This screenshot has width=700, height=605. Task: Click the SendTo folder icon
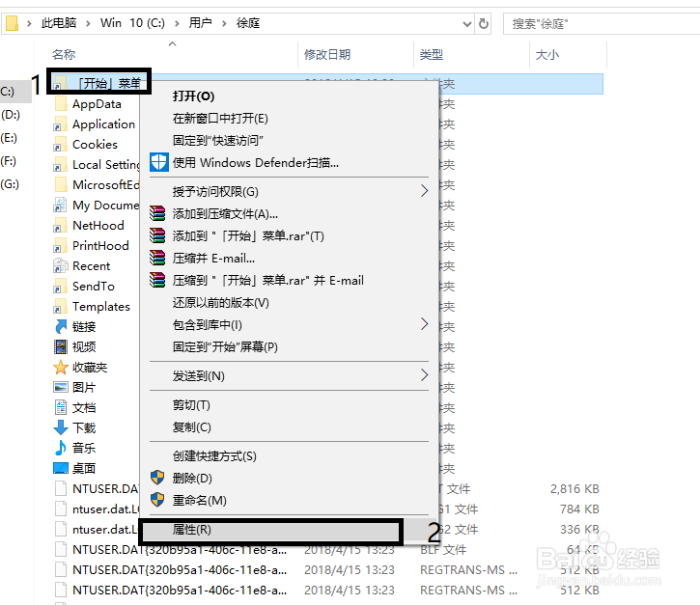pyautogui.click(x=60, y=286)
